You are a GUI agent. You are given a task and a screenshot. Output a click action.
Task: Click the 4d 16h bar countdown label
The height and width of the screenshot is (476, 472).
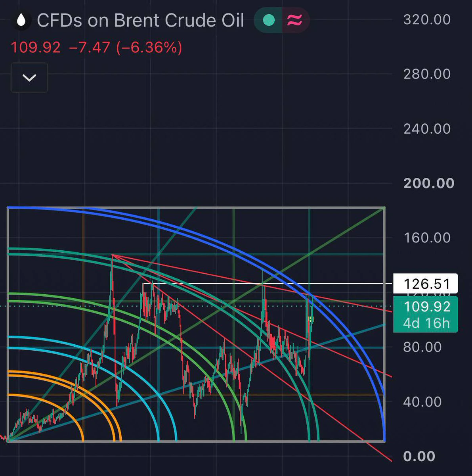427,323
